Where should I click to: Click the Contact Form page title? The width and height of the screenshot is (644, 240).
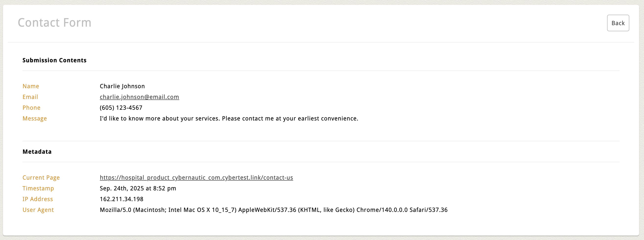55,22
